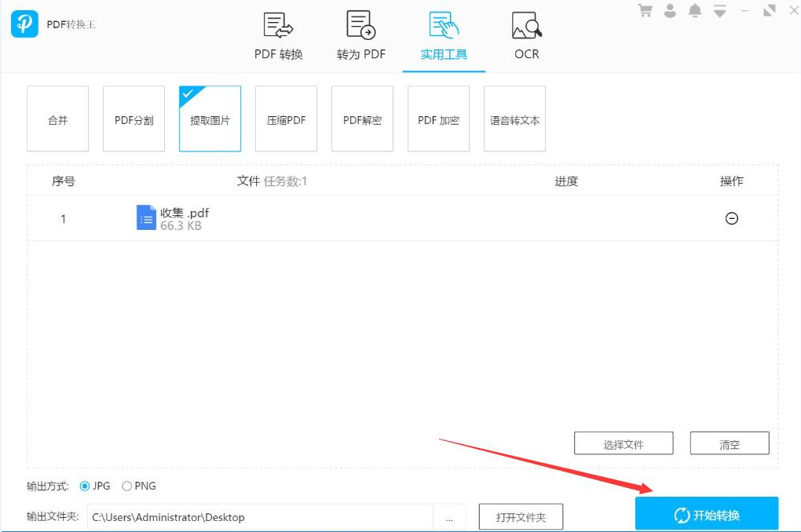Open the shopping cart icon
Screen dimensions: 801x532
pyautogui.click(x=646, y=11)
